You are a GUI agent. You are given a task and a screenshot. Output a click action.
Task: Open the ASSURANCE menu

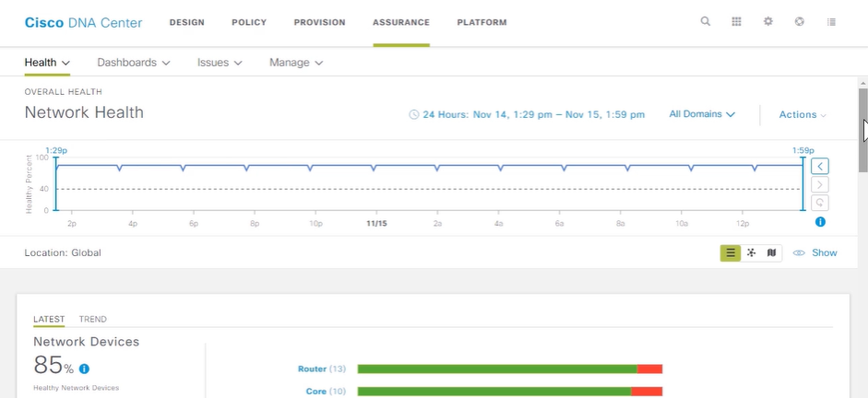(x=400, y=23)
